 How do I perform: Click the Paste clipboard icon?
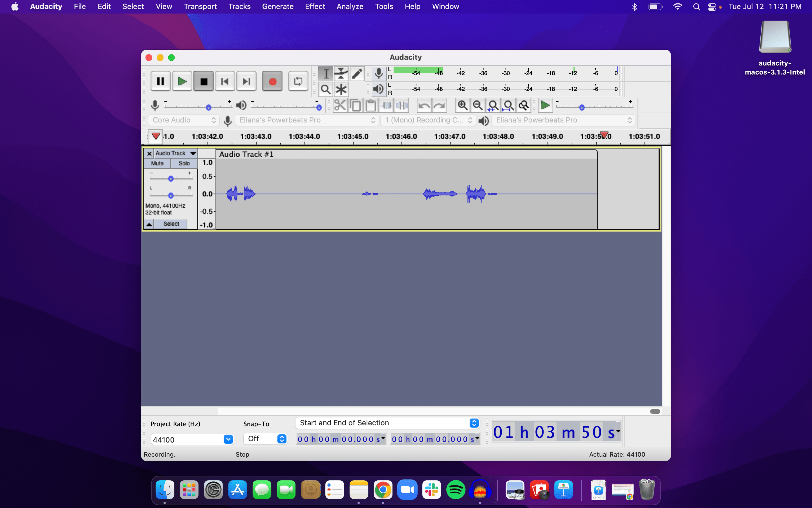(371, 106)
